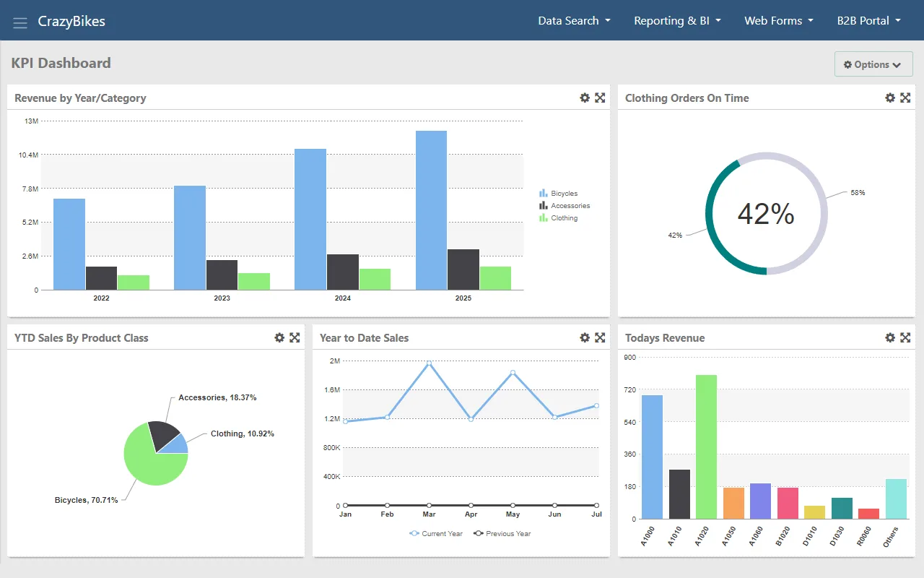The width and height of the screenshot is (924, 578).
Task: Open settings gear for Year to Date Sales
Action: [x=585, y=337]
